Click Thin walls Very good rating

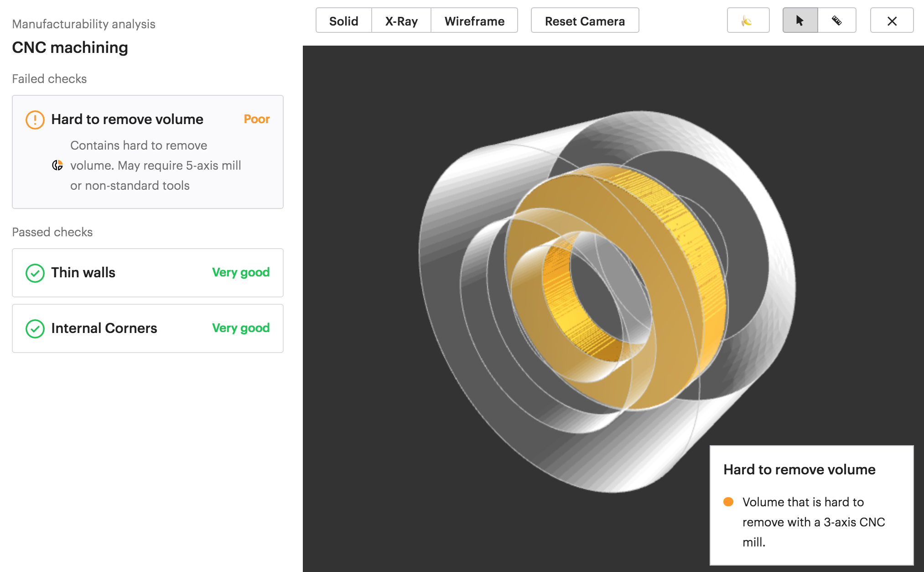(x=241, y=273)
